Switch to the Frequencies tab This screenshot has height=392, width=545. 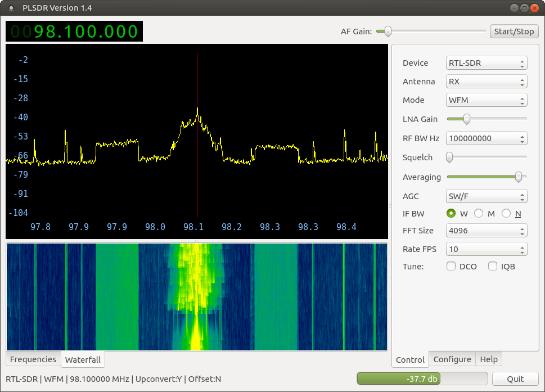point(33,359)
